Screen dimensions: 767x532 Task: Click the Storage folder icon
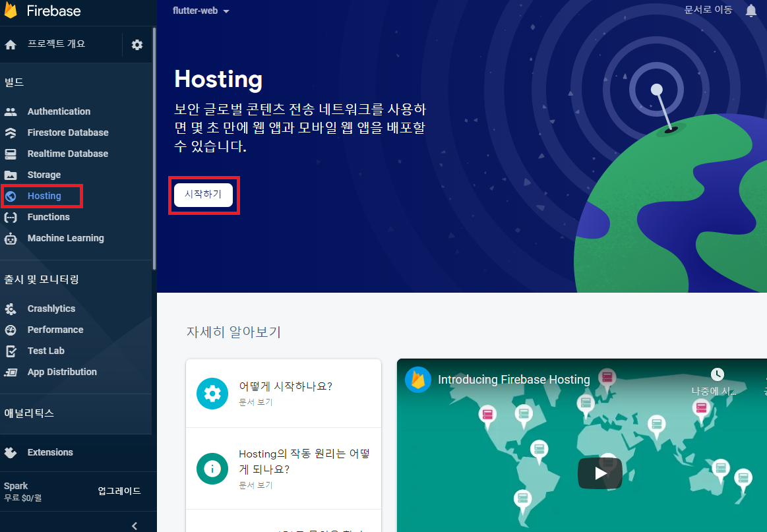point(11,175)
